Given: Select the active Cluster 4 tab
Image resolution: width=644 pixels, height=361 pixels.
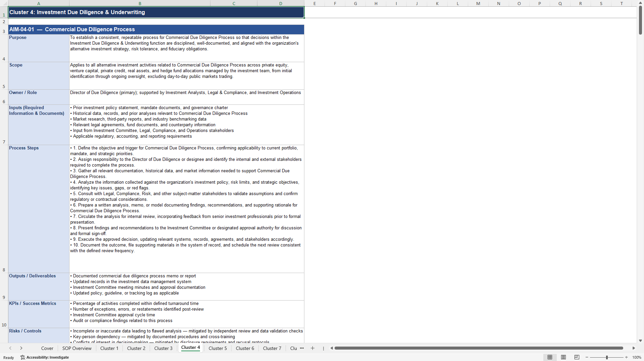Looking at the screenshot, I should (x=191, y=348).
